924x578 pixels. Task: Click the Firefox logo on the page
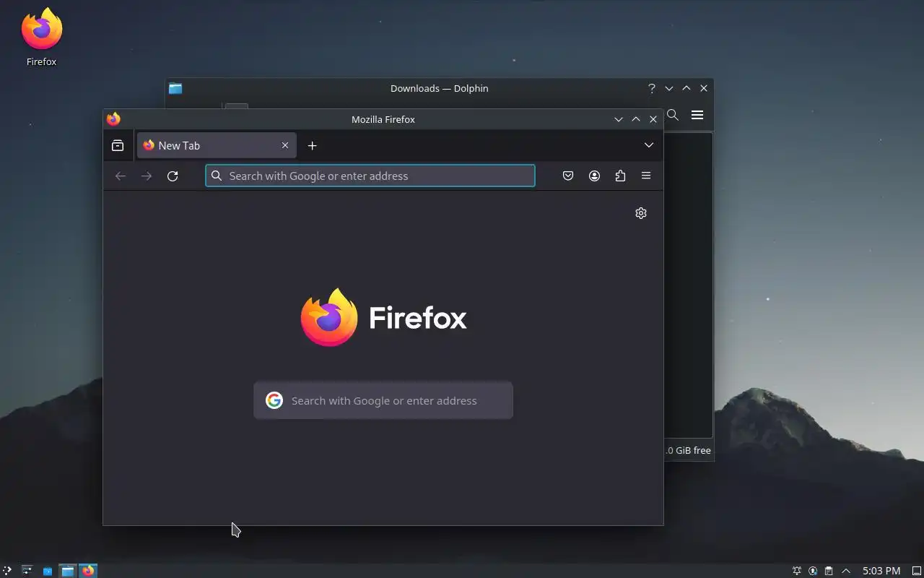pos(383,317)
